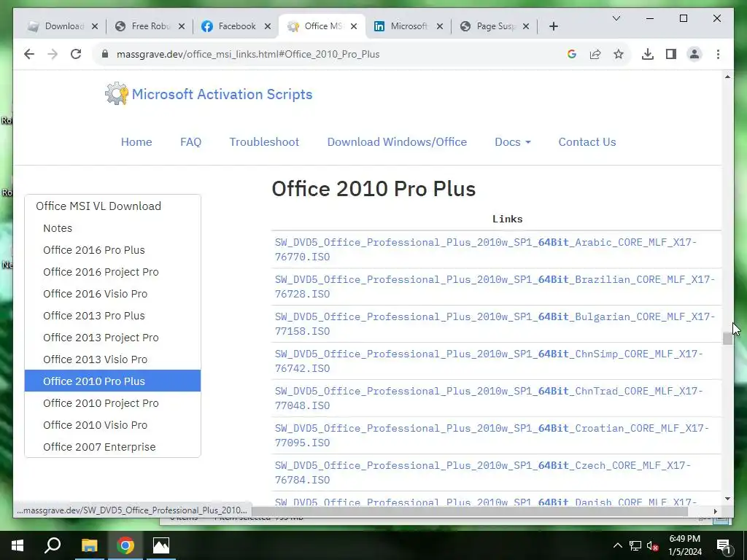Select Office 2013 Project Pro in sidebar
The image size is (747, 560).
pos(112,338)
